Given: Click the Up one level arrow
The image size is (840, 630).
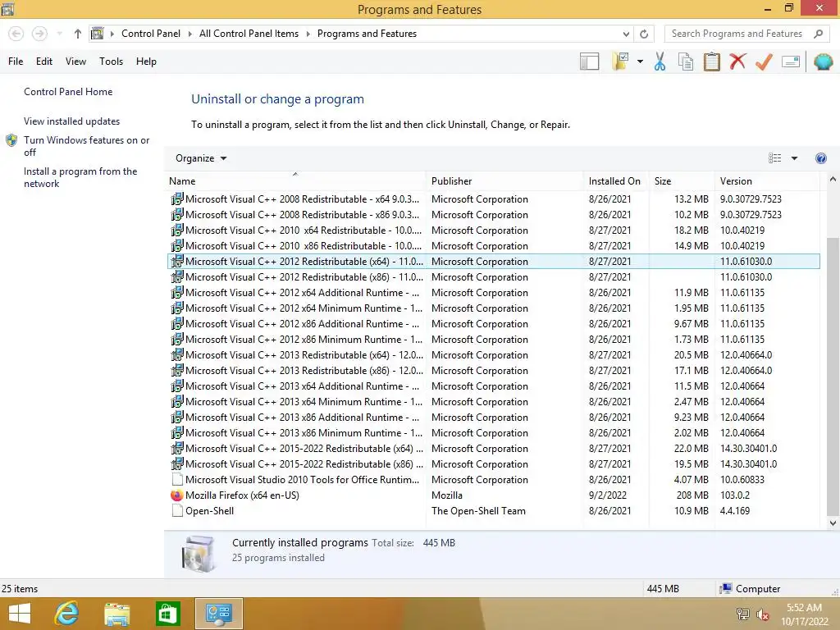Looking at the screenshot, I should click(78, 34).
